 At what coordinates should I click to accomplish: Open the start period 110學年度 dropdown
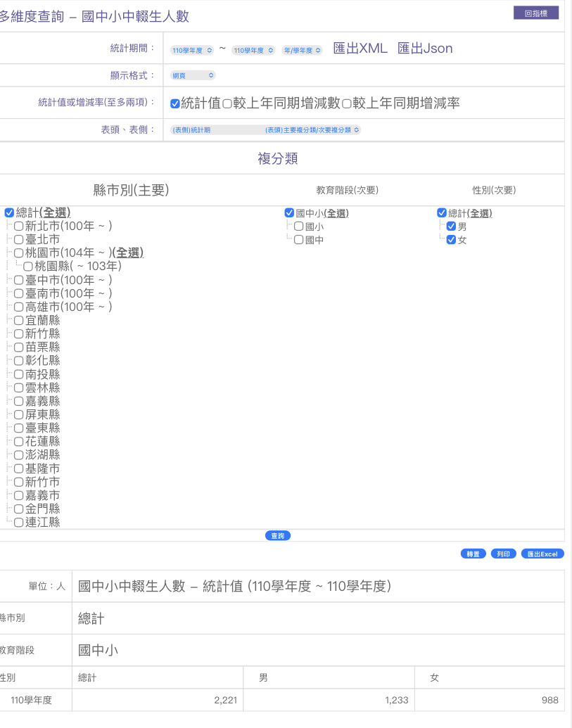[x=192, y=50]
